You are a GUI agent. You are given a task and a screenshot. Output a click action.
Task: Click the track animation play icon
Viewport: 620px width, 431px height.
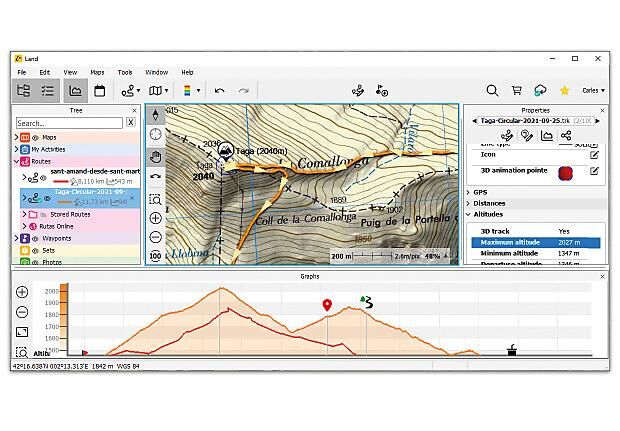coord(382,91)
